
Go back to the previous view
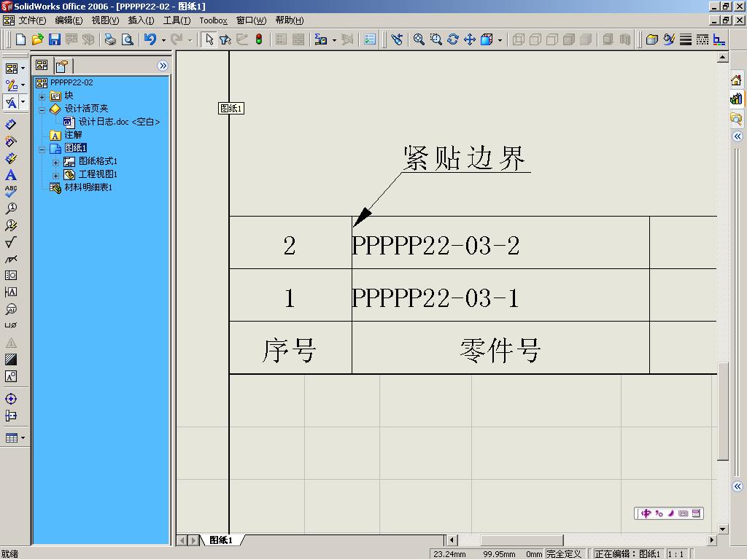(x=397, y=39)
